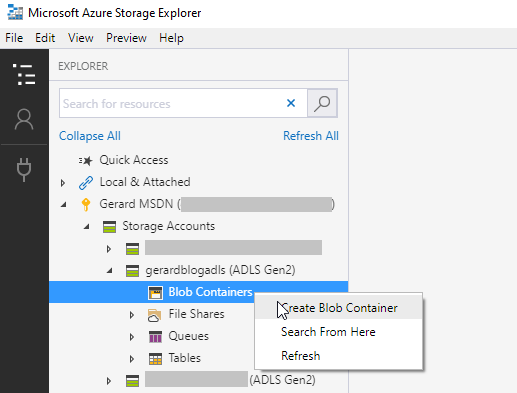Image resolution: width=517 pixels, height=393 pixels.
Task: Click the Azure Storage Explorer app icon
Action: tap(15, 12)
